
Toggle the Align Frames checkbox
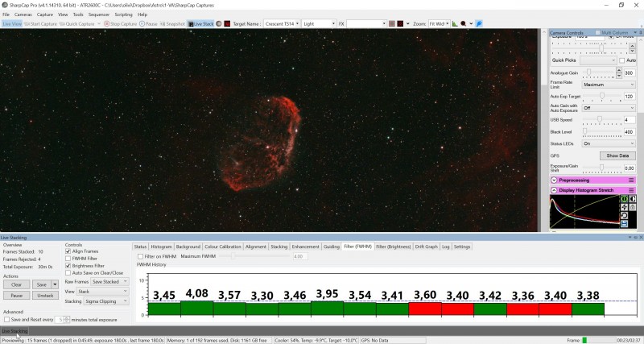68,251
